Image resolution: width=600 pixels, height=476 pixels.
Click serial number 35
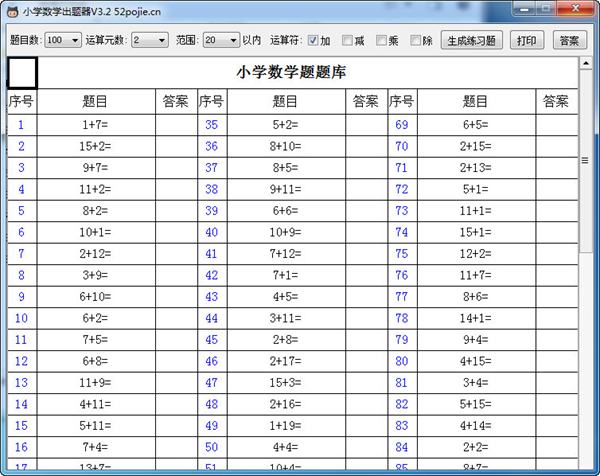(x=212, y=125)
